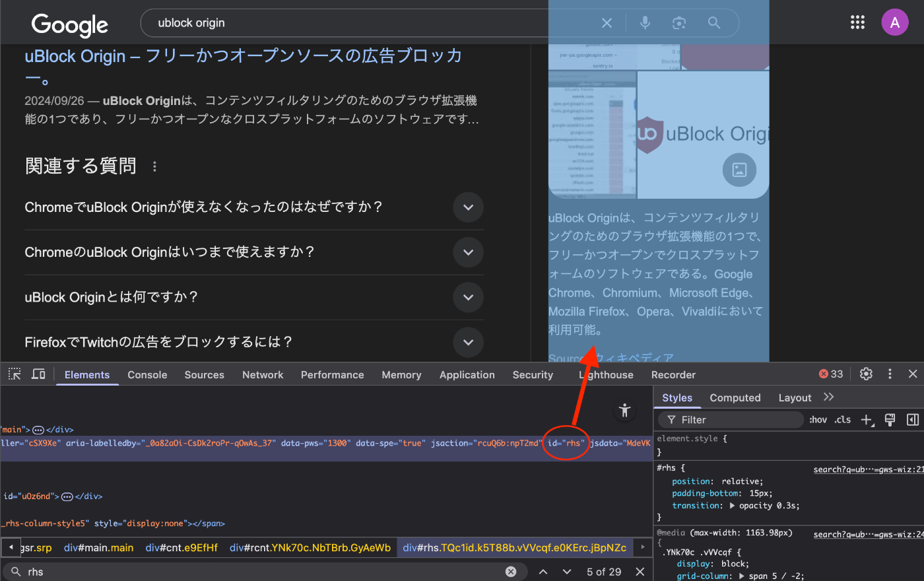
Task: Close the DevTools panel
Action: [913, 374]
